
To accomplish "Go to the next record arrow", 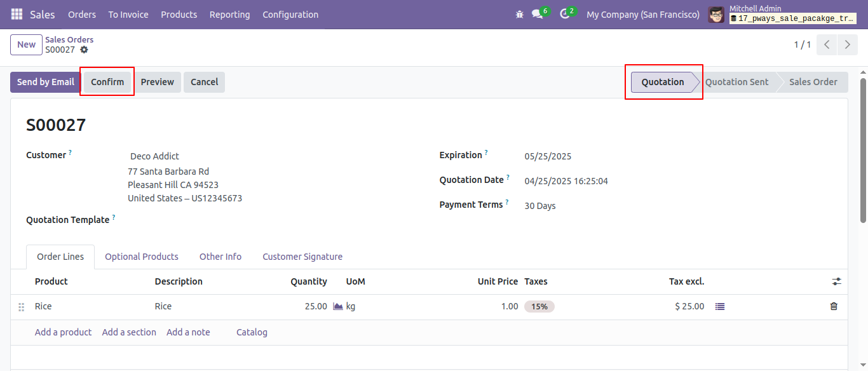I will 848,44.
